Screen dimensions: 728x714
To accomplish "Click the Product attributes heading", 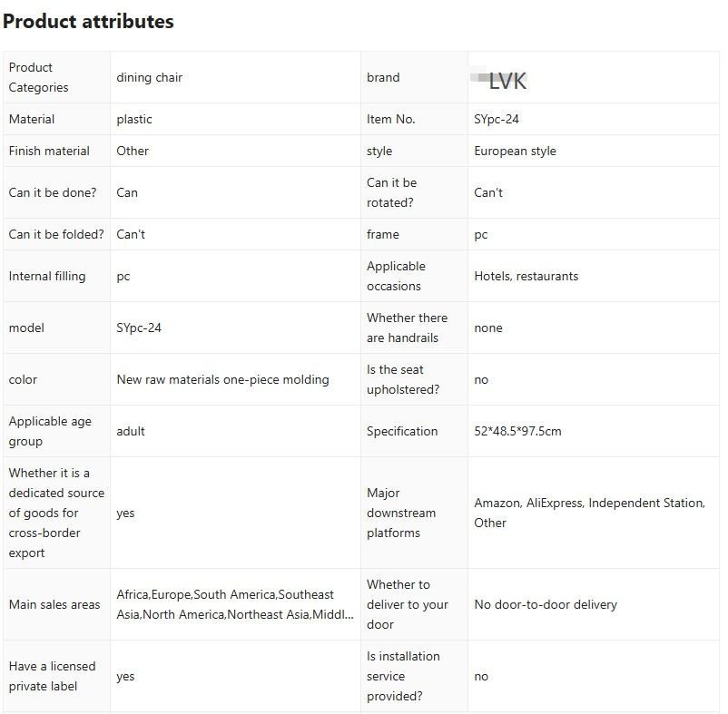I will [x=88, y=22].
